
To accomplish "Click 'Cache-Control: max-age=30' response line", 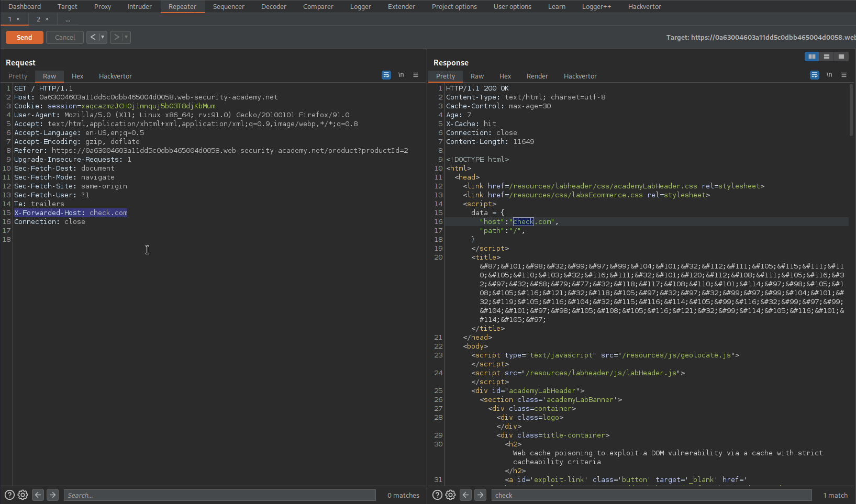I will click(x=498, y=106).
